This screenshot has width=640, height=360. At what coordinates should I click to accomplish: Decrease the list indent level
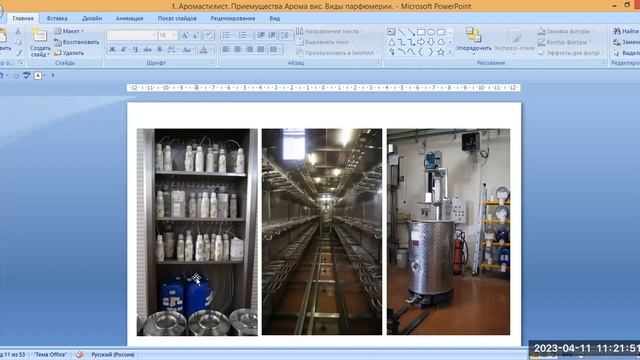(x=261, y=36)
